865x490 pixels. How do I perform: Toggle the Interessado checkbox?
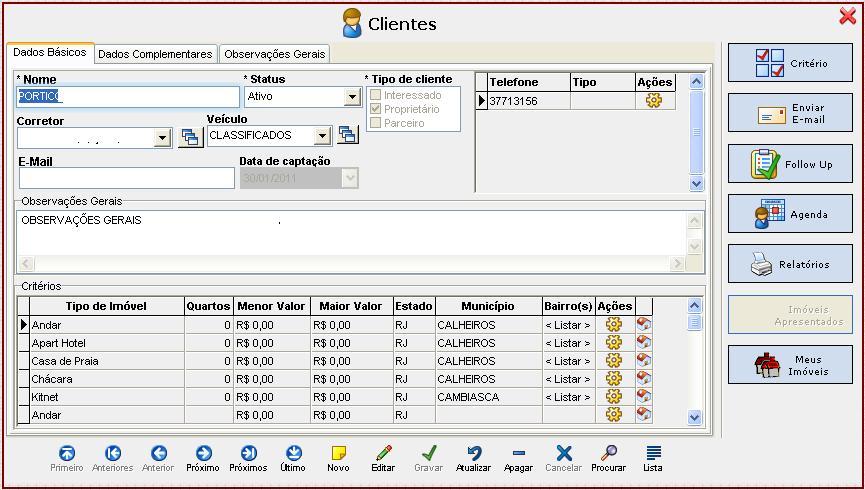coord(376,95)
